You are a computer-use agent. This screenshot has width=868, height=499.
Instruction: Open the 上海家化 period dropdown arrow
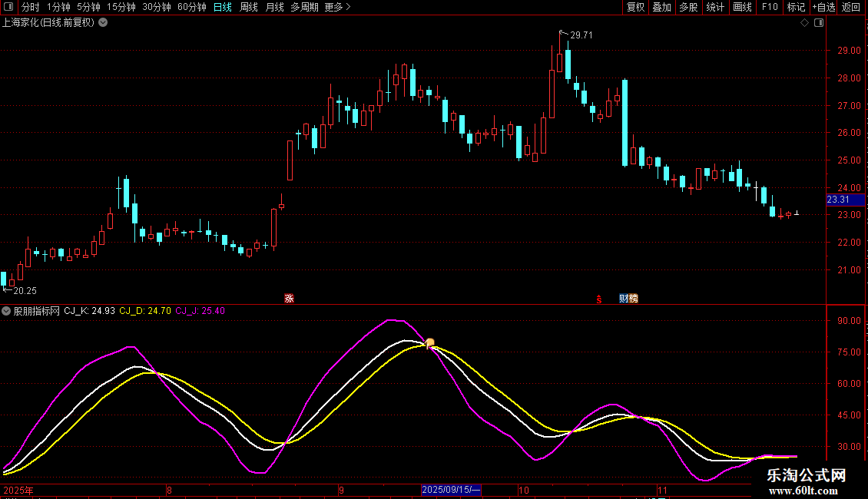coord(103,23)
